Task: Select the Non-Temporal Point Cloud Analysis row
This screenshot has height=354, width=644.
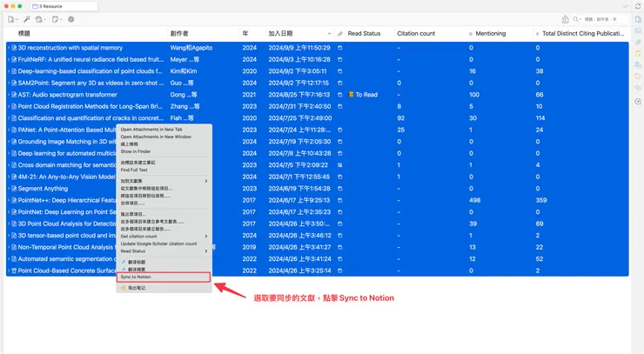Action: click(317, 248)
